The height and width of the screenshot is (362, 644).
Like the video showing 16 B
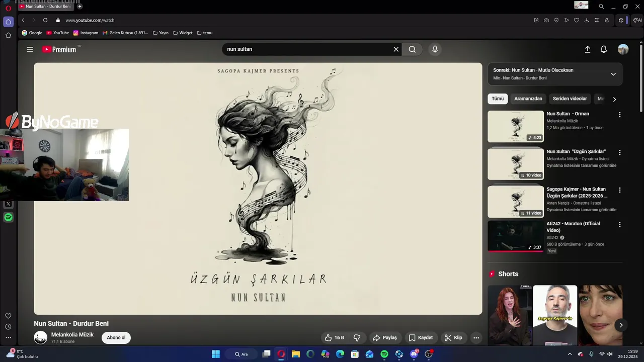[334, 338]
